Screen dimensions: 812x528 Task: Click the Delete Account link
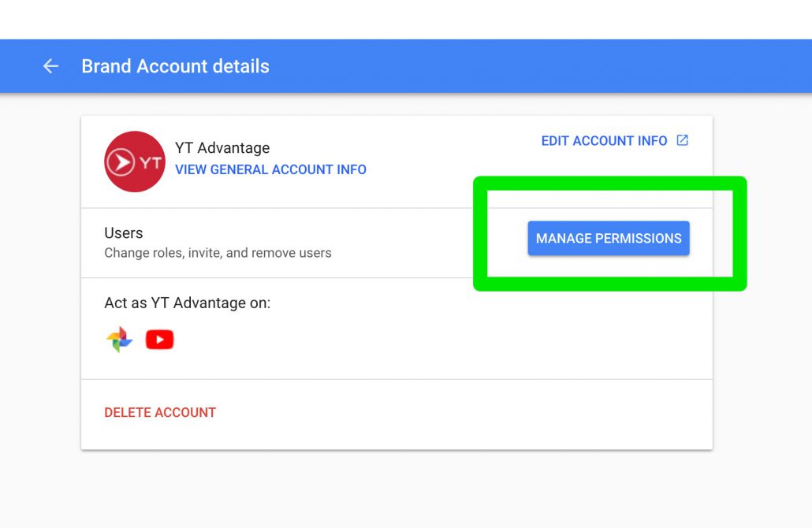click(160, 413)
